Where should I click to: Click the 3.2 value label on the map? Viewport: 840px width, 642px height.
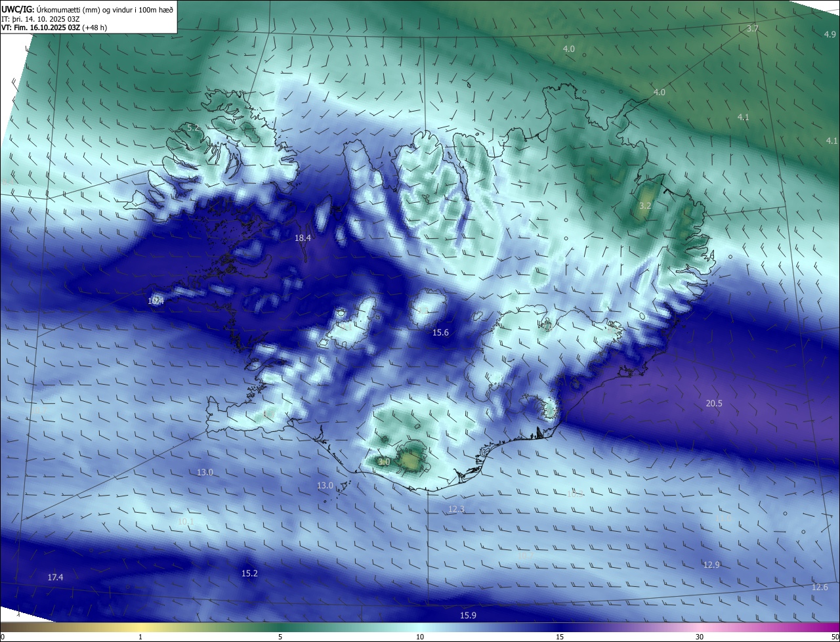pyautogui.click(x=645, y=206)
